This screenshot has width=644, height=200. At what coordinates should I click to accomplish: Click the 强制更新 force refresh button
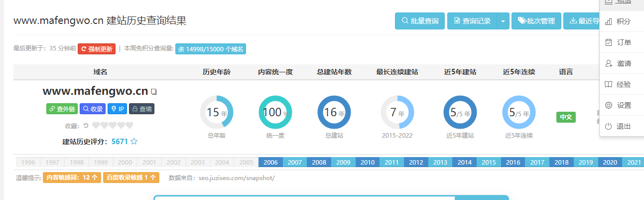(97, 49)
